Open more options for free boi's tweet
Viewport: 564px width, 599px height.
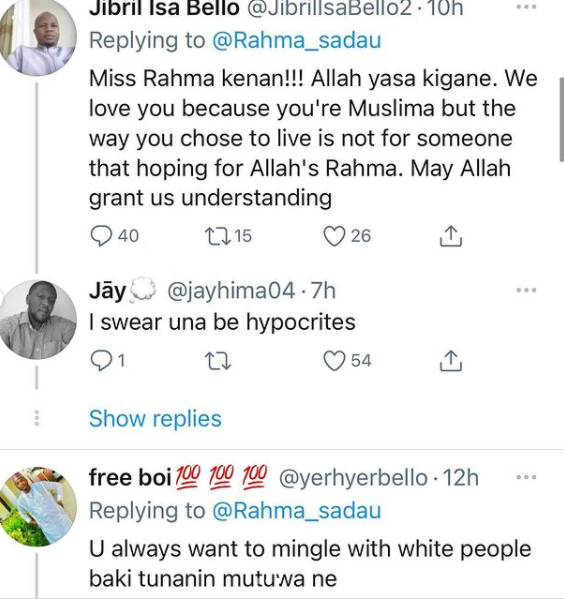click(526, 477)
